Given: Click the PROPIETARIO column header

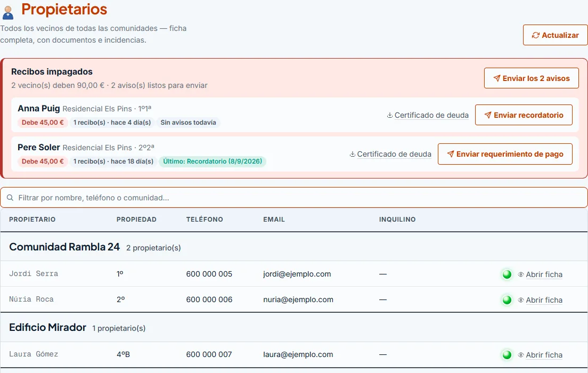Looking at the screenshot, I should (x=32, y=220).
